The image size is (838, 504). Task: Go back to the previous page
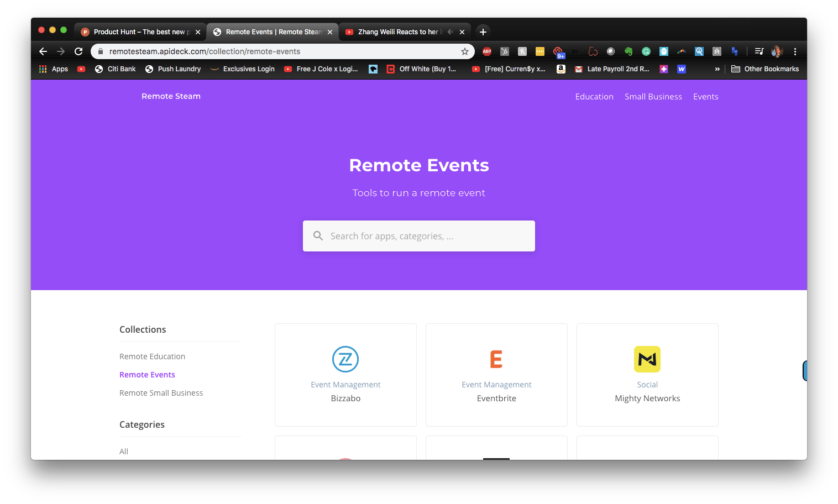(x=43, y=51)
